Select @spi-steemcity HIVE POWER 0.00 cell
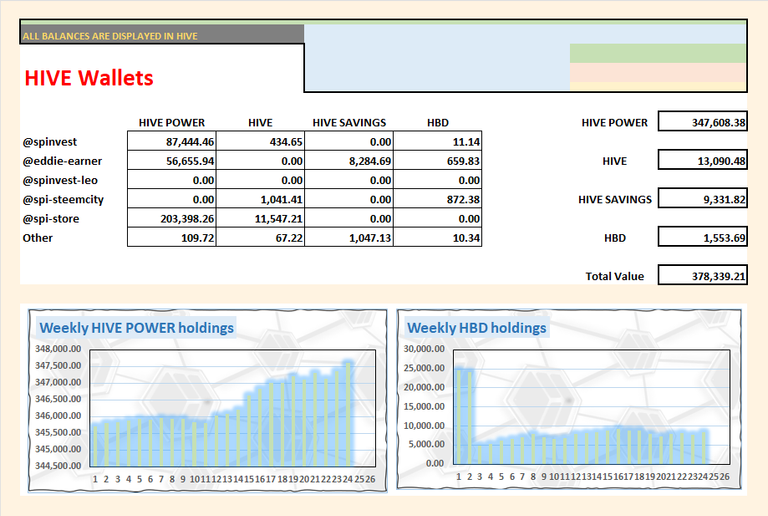Image resolution: width=768 pixels, height=516 pixels. pyautogui.click(x=171, y=199)
